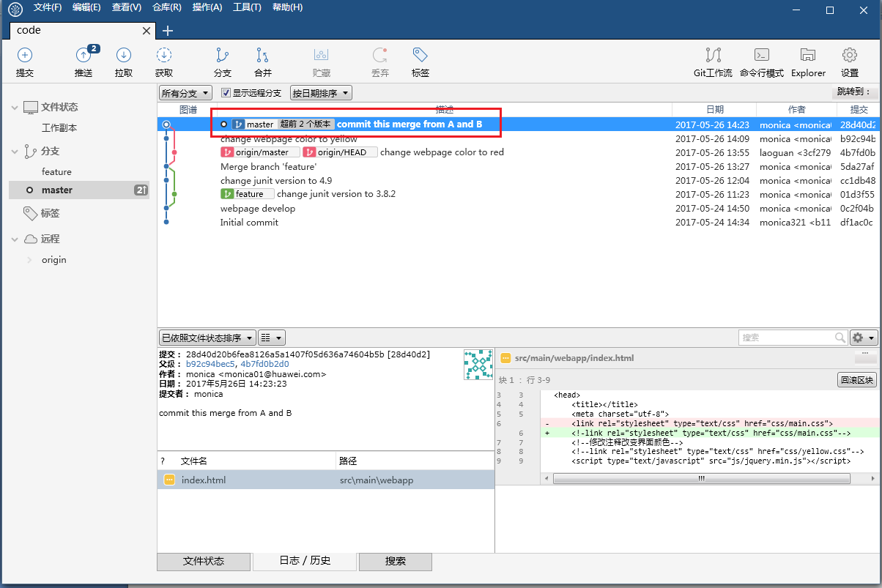Expand the origin remote node

coord(29,260)
